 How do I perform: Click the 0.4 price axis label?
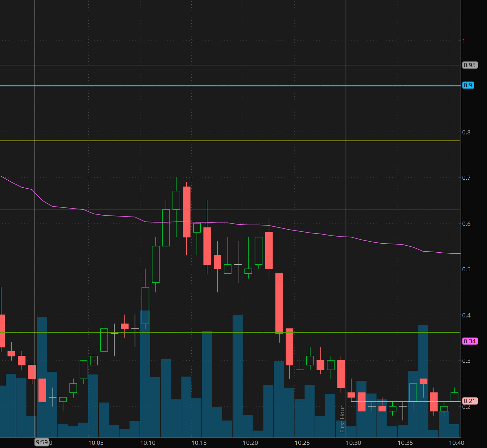[466, 315]
